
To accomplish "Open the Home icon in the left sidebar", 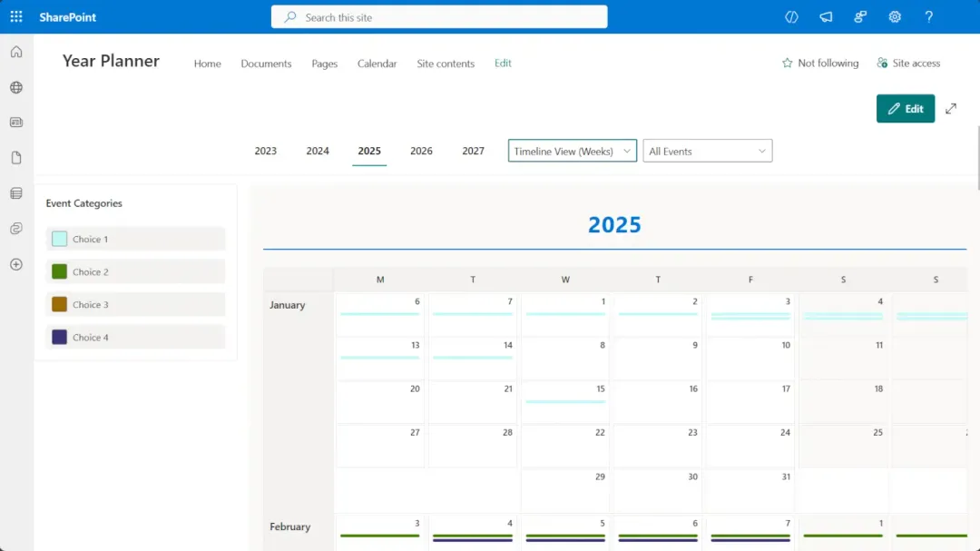I will click(x=15, y=52).
